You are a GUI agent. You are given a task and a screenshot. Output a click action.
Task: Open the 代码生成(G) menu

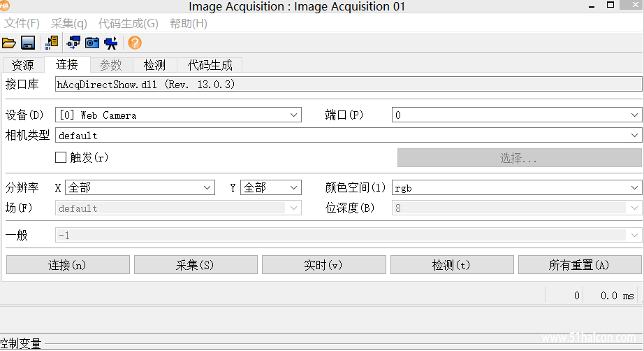128,24
